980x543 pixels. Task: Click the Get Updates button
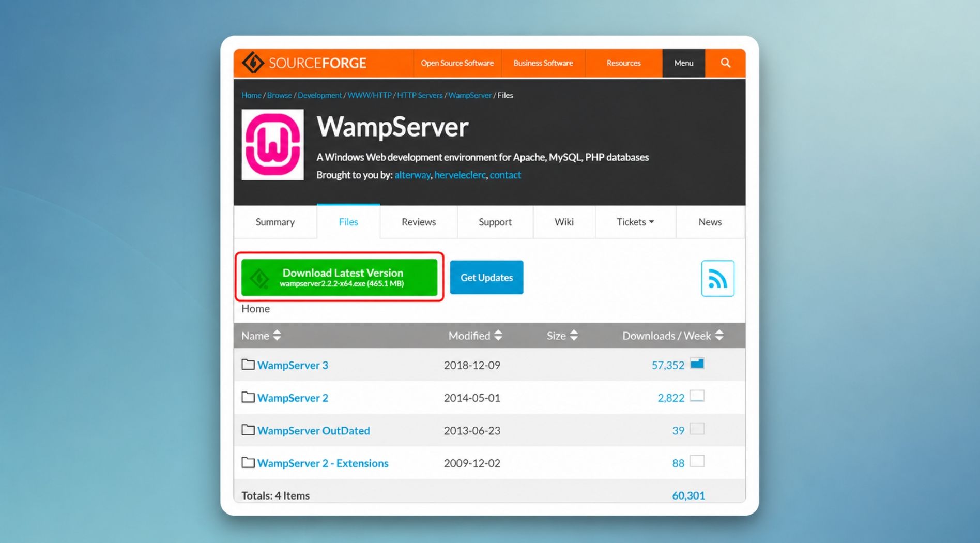(x=486, y=278)
